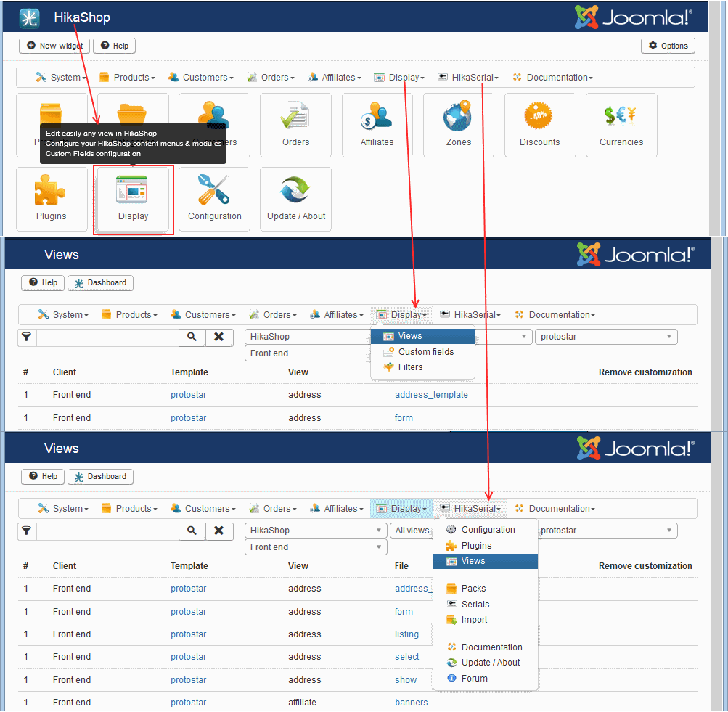Image resolution: width=728 pixels, height=712 pixels.
Task: Expand Customers menu on the dashboard
Action: (201, 78)
